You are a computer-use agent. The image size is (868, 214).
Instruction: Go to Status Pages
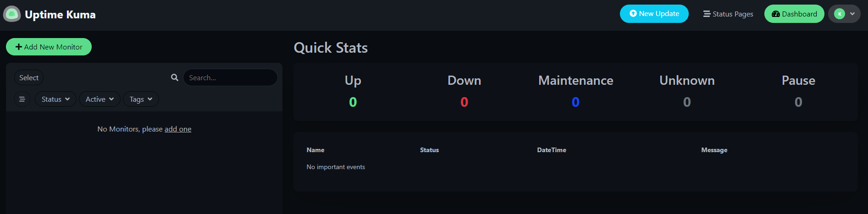728,14
